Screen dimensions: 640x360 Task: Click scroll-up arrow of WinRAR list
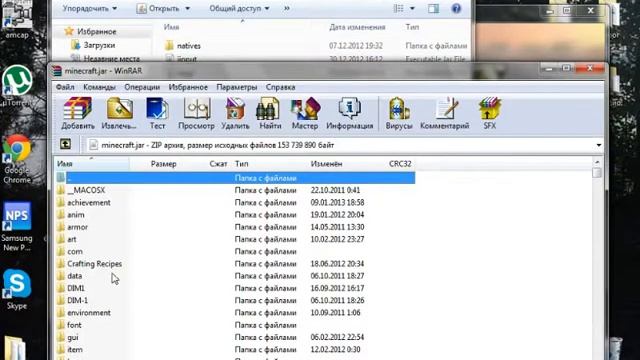tap(597, 162)
